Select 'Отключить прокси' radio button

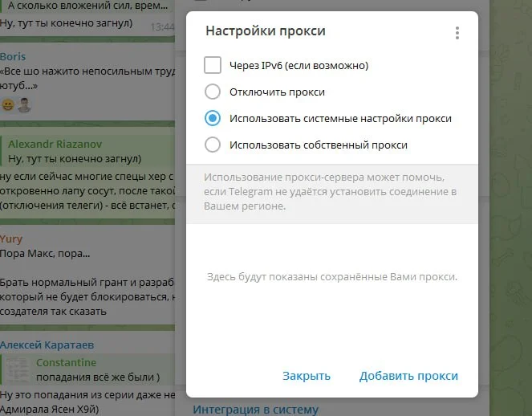click(213, 92)
